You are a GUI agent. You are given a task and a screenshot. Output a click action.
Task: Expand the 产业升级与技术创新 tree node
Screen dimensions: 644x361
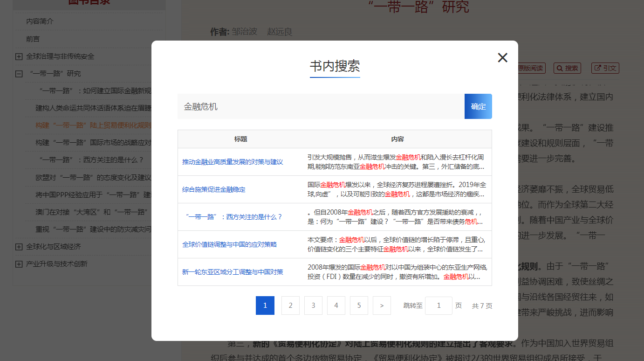19,264
